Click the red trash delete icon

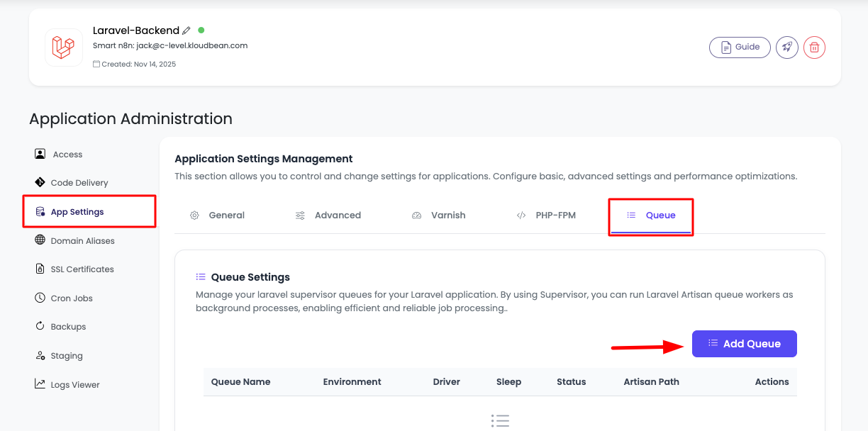click(x=814, y=47)
